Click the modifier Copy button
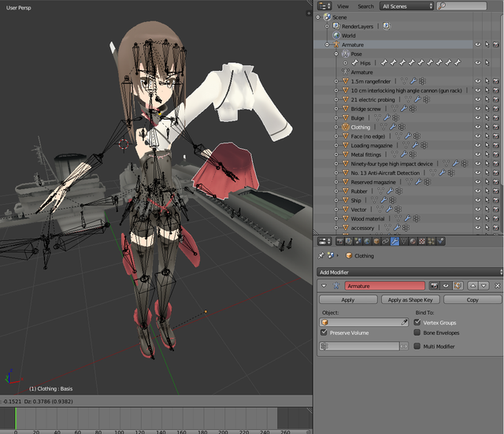Viewport: 504px width, 434px height. (x=472, y=299)
